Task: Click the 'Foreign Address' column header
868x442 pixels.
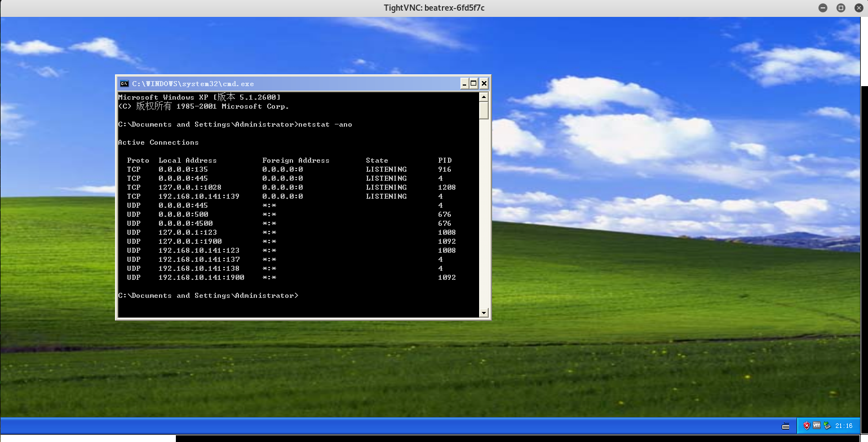Action: 296,160
